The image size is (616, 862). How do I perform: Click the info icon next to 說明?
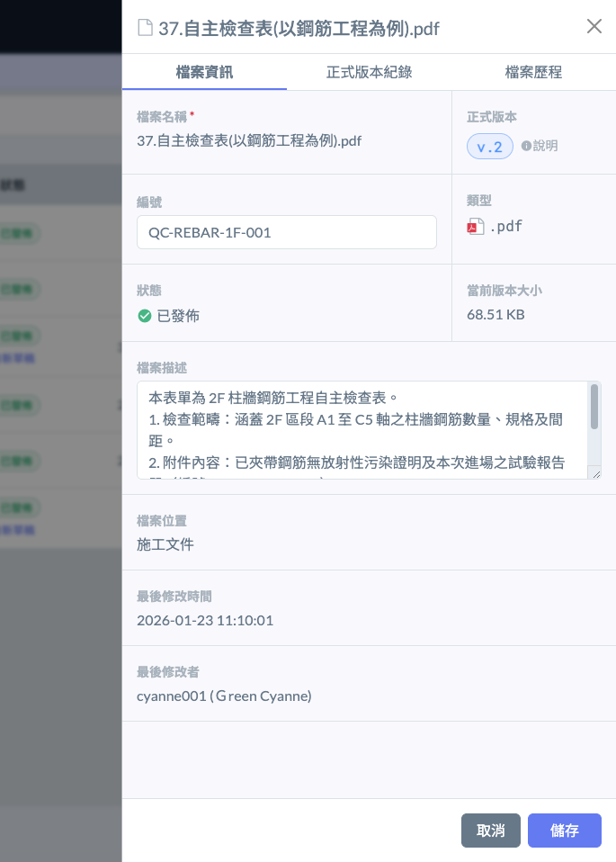point(526,146)
